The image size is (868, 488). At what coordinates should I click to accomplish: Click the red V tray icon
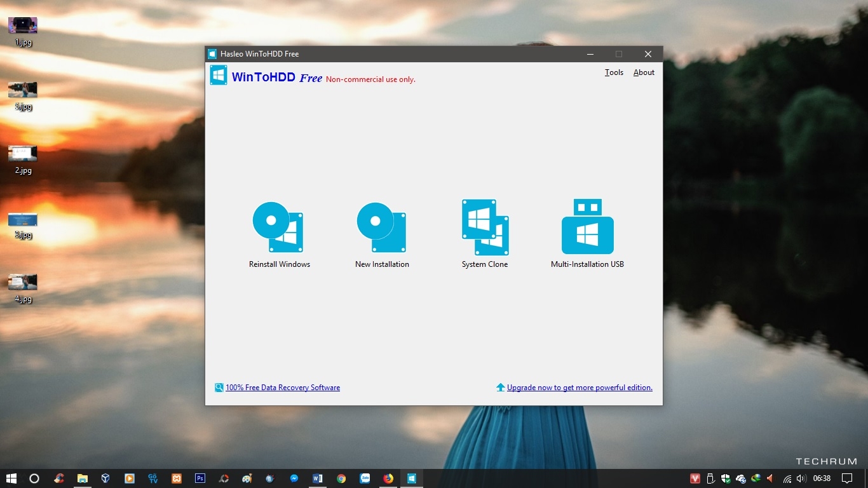point(695,478)
